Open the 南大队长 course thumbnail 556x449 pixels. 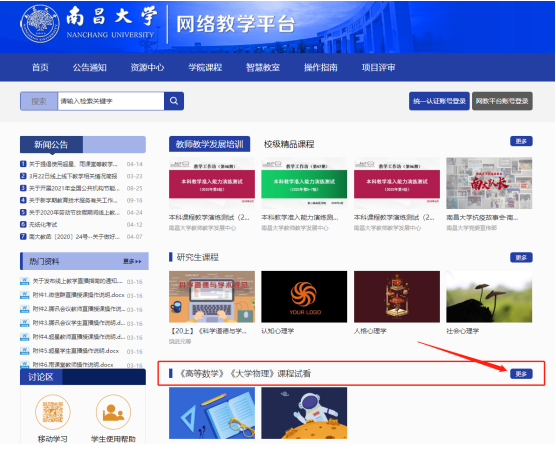point(489,183)
